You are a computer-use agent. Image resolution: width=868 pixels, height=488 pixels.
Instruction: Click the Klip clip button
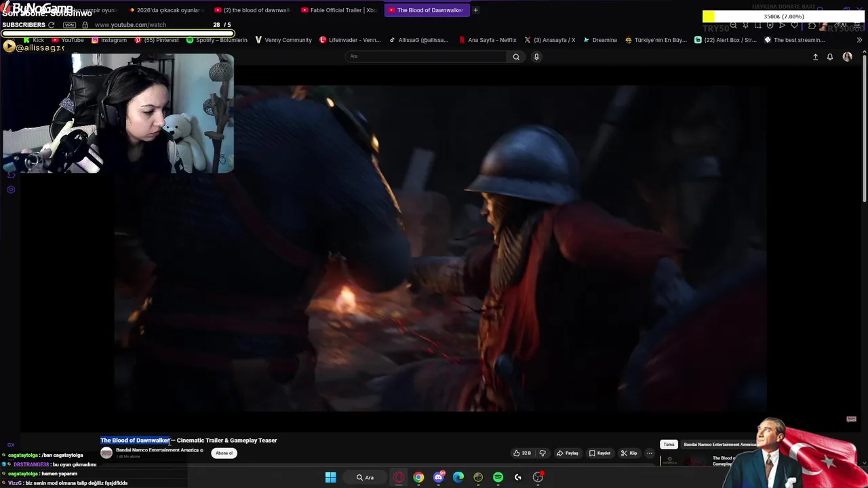629,453
